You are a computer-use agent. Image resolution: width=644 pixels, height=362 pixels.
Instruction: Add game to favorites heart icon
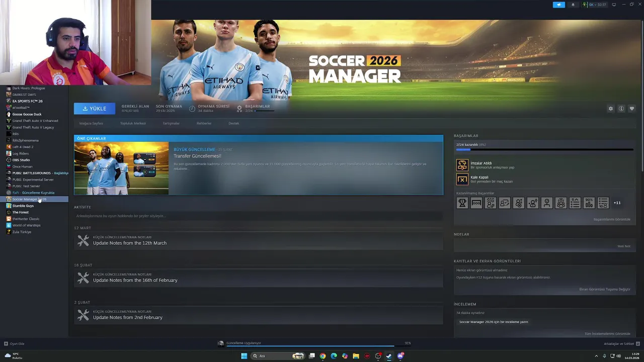pyautogui.click(x=632, y=109)
